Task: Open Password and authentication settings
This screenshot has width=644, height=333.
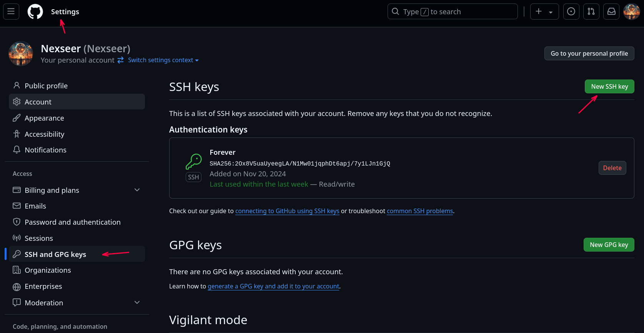Action: [77, 222]
